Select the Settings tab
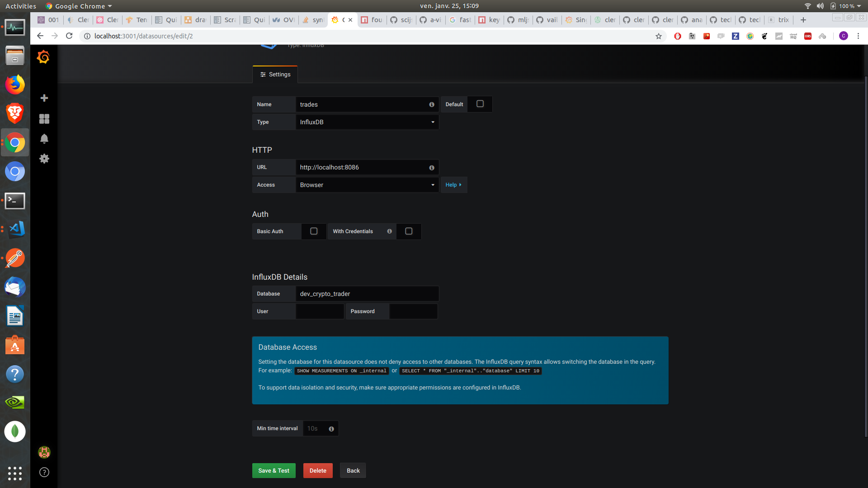 coord(275,75)
